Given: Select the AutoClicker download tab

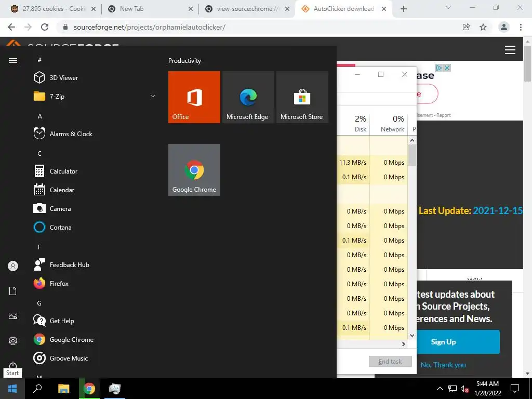Looking at the screenshot, I should click(x=344, y=9).
